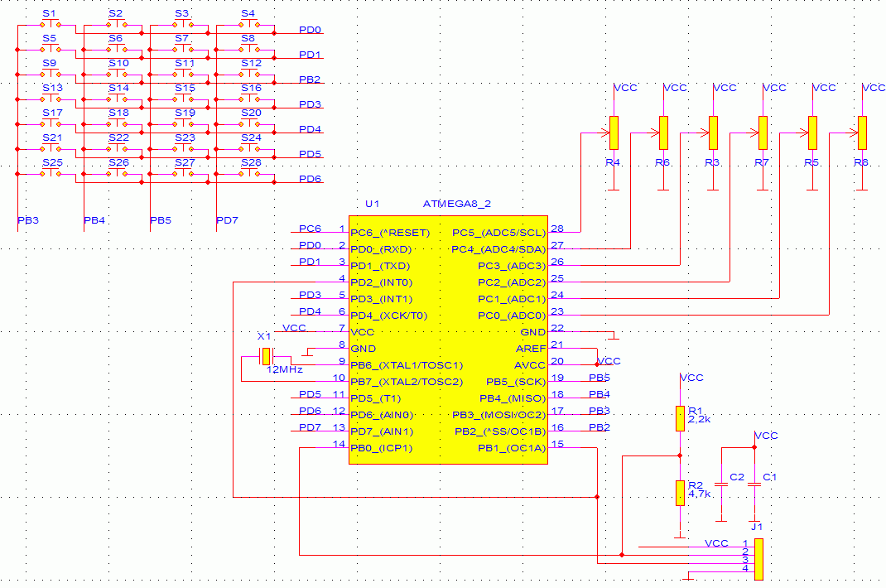Click the ground symbol below resistor R2

click(681, 534)
